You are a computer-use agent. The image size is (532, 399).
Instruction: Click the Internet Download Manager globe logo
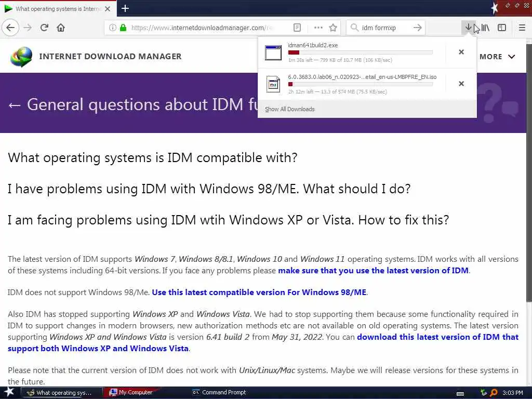coord(21,57)
